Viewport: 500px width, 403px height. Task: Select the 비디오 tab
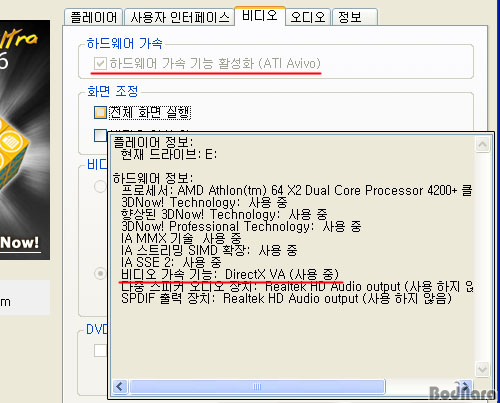click(260, 16)
